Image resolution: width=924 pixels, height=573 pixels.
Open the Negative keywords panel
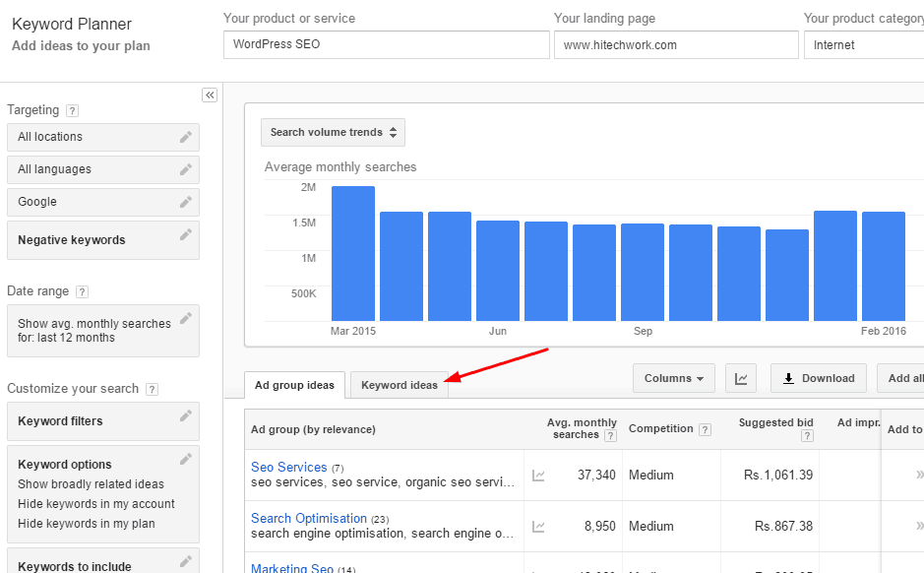click(x=103, y=240)
